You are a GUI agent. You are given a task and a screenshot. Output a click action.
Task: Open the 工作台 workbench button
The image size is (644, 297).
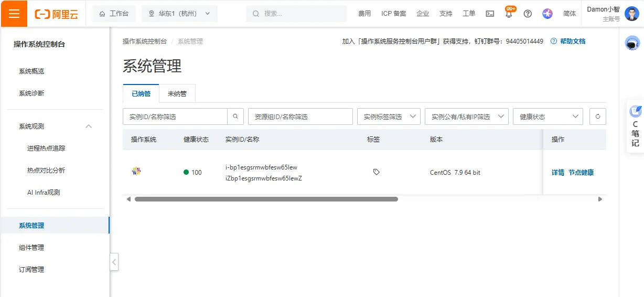[x=114, y=14]
